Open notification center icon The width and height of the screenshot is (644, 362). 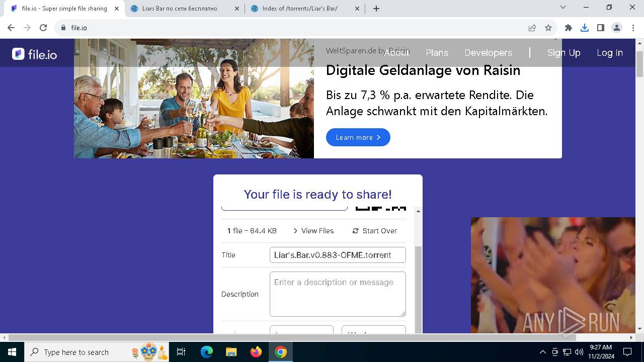click(x=627, y=352)
